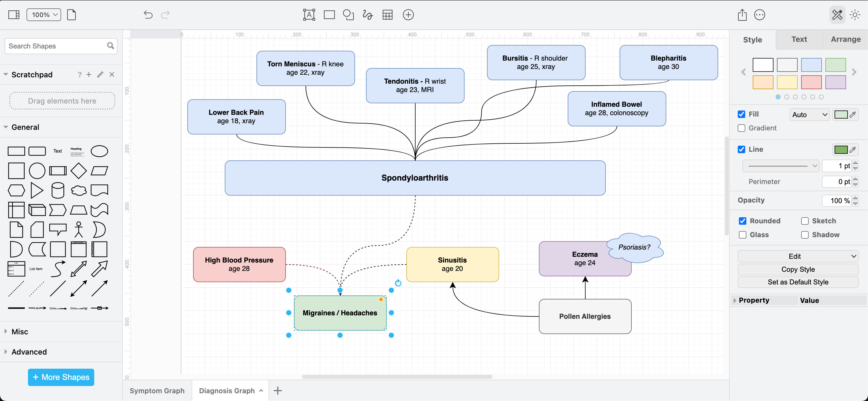Click the zoom add/plus tool
This screenshot has height=401, width=868.
point(409,14)
